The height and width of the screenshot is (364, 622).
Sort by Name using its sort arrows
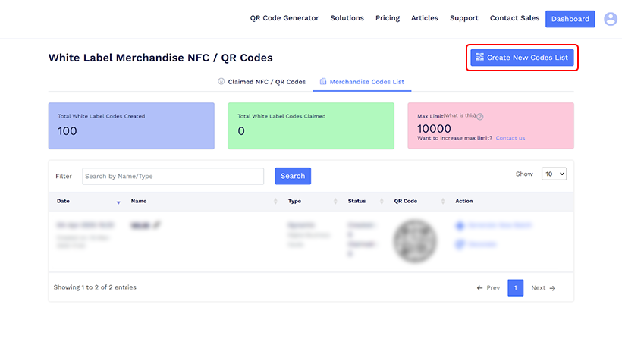click(x=275, y=202)
